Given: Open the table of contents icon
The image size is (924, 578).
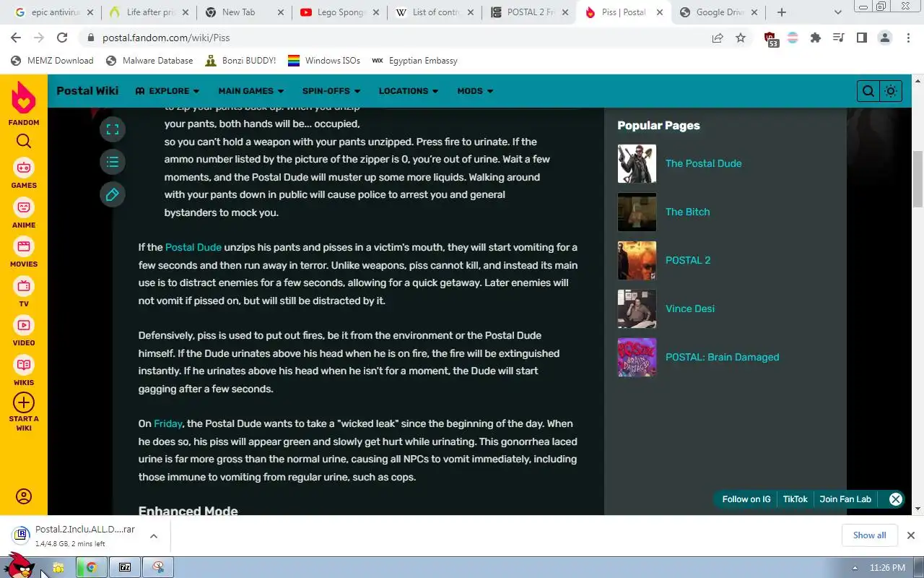Looking at the screenshot, I should click(113, 162).
